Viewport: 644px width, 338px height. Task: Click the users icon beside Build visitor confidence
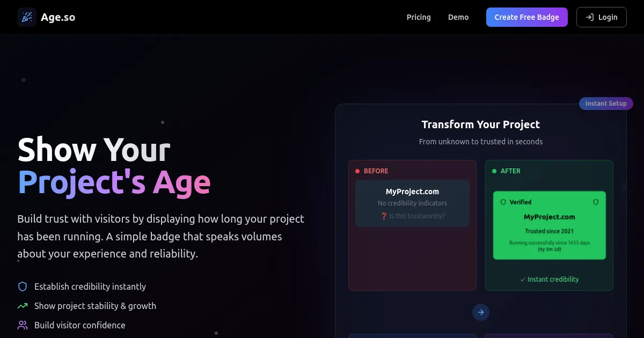point(23,325)
